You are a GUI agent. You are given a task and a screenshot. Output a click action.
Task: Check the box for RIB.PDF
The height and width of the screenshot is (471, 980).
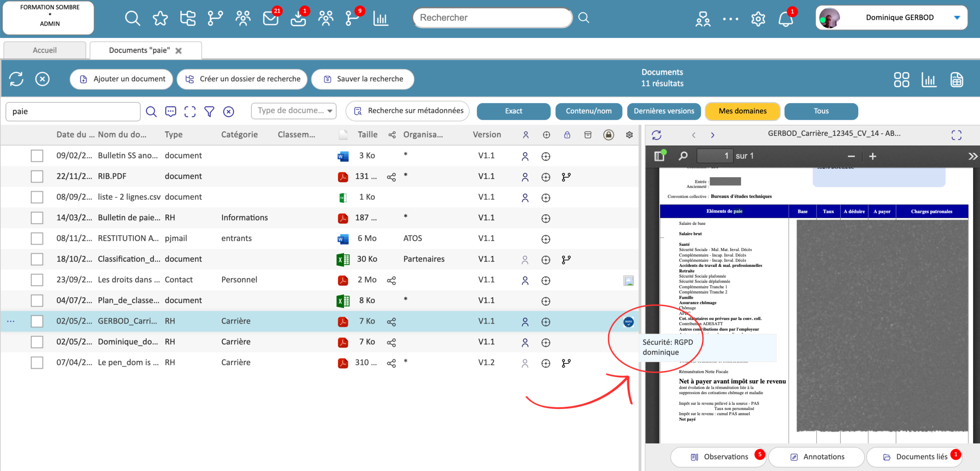tap(37, 177)
